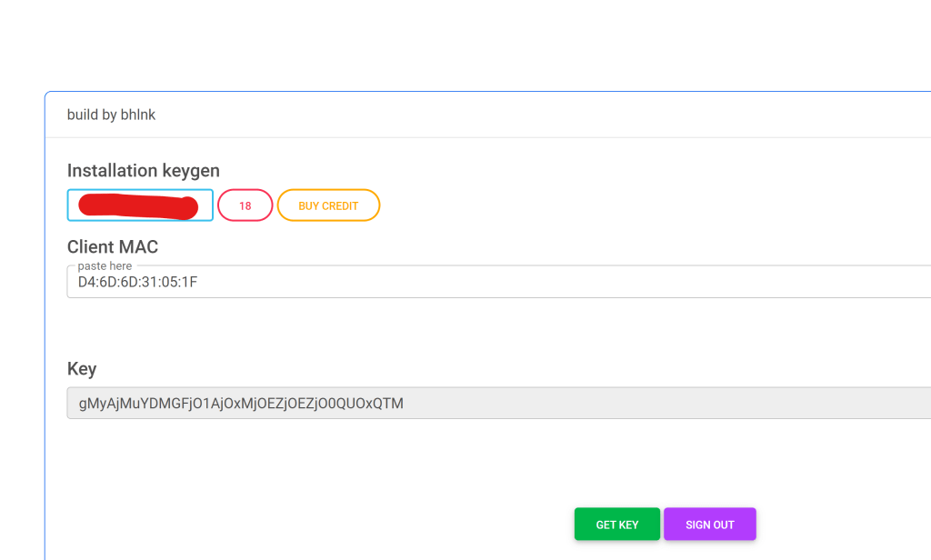Click the 'paste here' floating label
Viewport: 931px width, 560px height.
pyautogui.click(x=105, y=266)
